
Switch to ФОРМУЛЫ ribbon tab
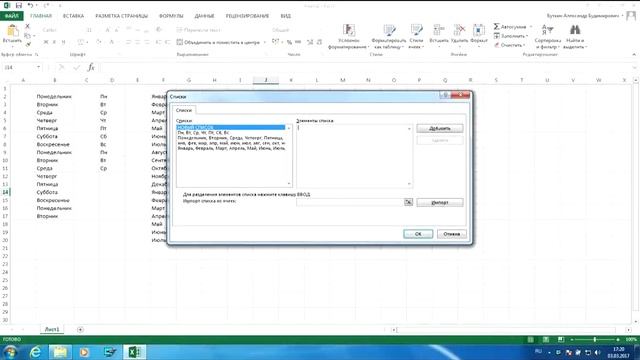[x=171, y=16]
